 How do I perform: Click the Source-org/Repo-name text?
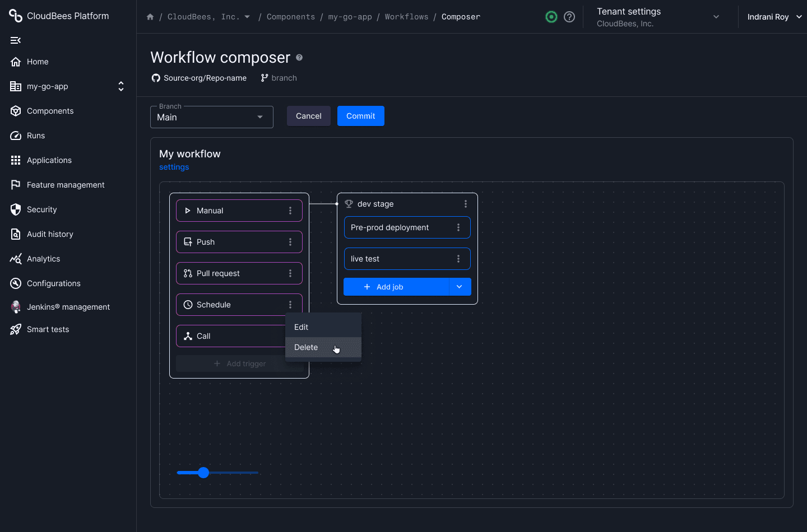click(205, 78)
